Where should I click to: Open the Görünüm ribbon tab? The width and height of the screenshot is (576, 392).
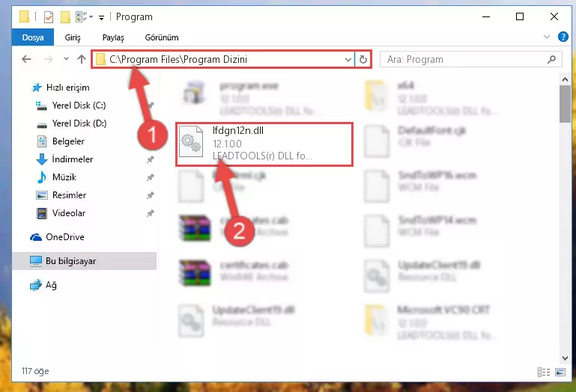[x=162, y=37]
